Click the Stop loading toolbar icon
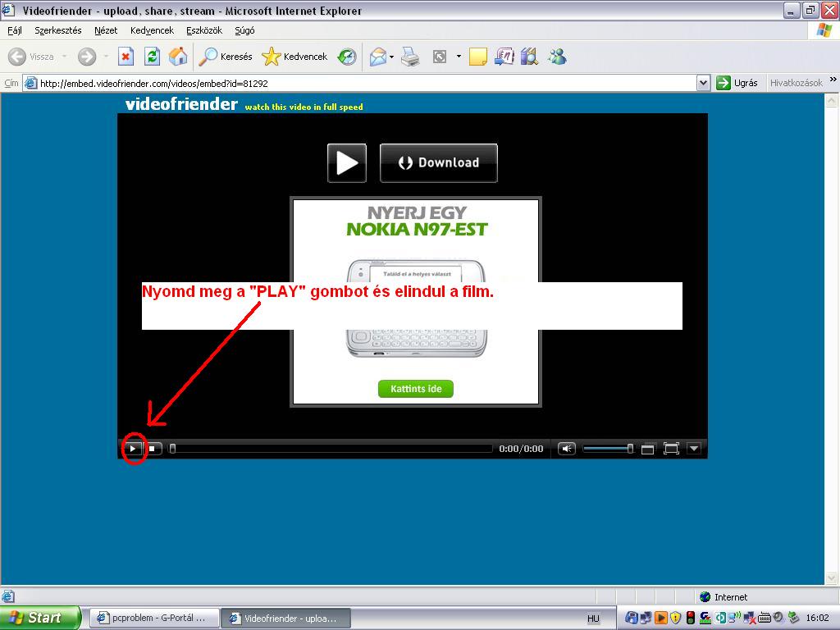The width and height of the screenshot is (840, 630). click(126, 57)
